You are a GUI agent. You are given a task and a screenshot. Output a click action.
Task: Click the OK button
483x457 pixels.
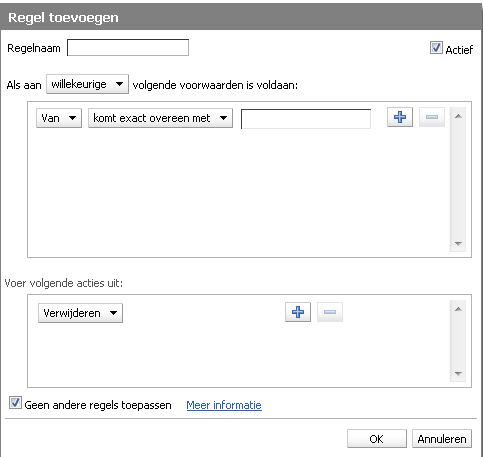(377, 439)
